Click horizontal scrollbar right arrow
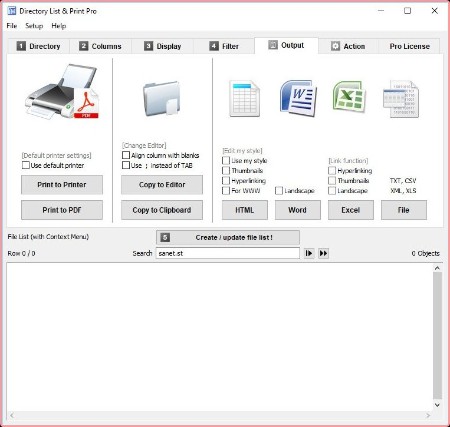450x427 pixels. [x=428, y=415]
